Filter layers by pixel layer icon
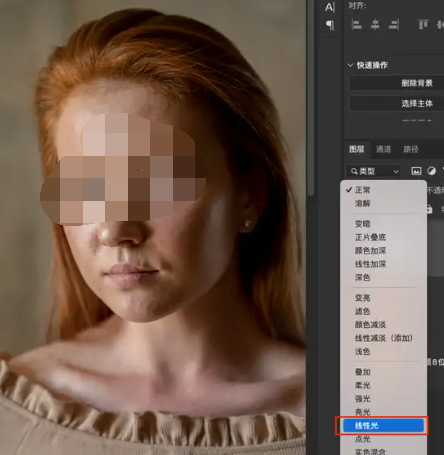The image size is (444, 455). 416,171
